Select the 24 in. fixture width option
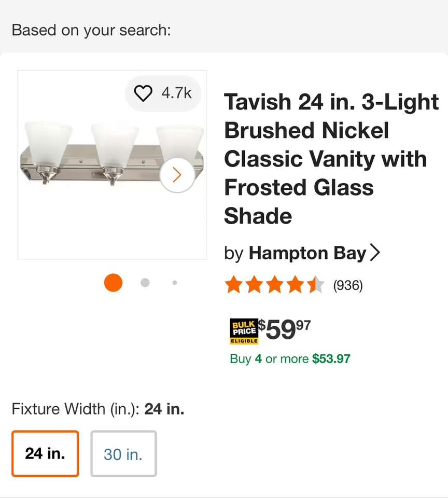 point(45,453)
